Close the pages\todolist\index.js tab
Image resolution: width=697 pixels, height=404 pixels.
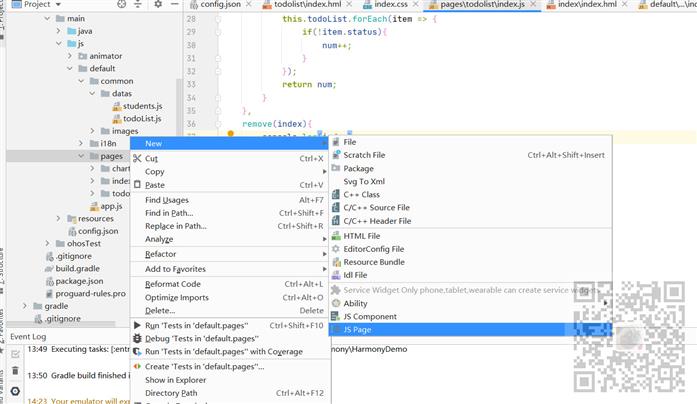(x=533, y=4)
